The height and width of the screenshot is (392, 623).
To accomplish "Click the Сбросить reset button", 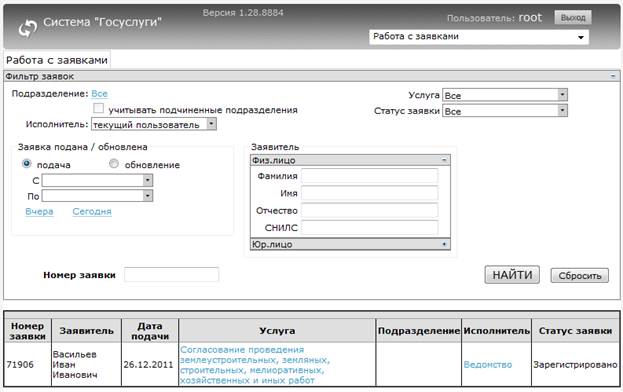I will pyautogui.click(x=579, y=276).
